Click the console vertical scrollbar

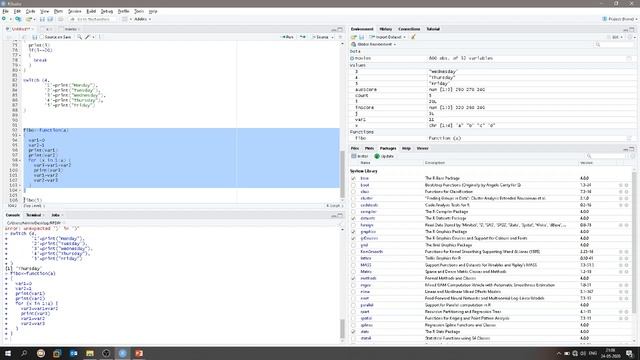click(x=342, y=329)
